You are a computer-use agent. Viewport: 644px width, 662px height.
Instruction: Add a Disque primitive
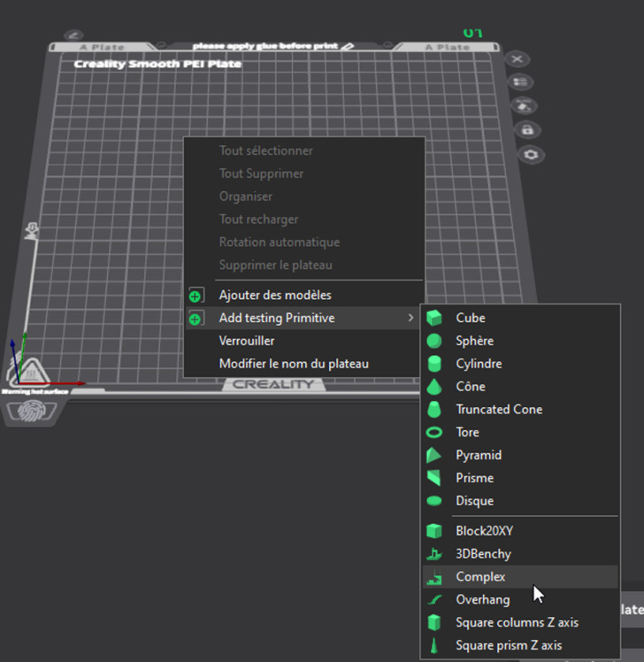(x=520, y=501)
